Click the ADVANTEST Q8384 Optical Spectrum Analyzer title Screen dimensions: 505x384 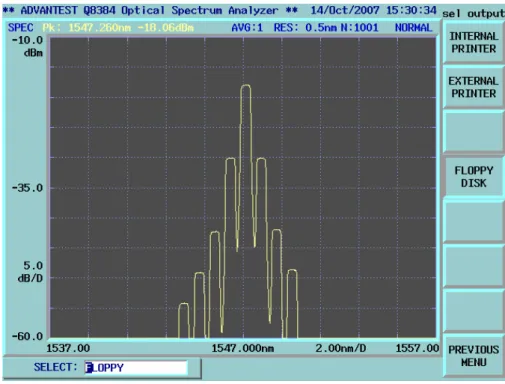tap(150, 10)
